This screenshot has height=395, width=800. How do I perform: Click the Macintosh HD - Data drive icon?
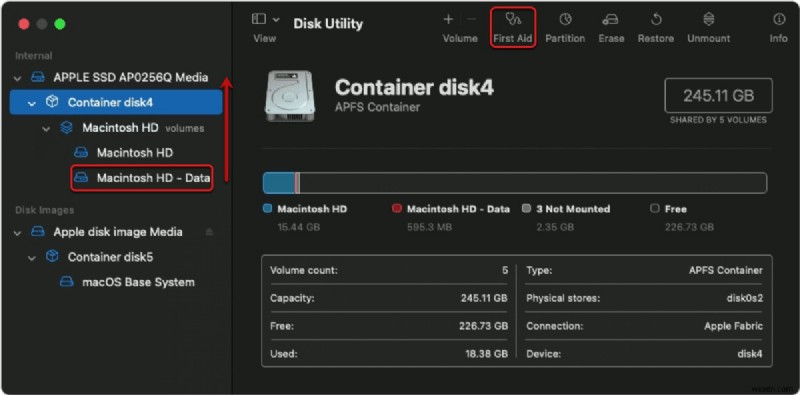tap(81, 178)
